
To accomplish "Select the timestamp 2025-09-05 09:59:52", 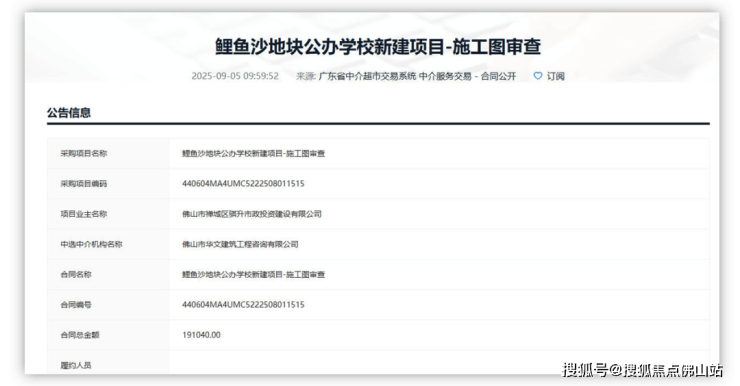I will (235, 76).
